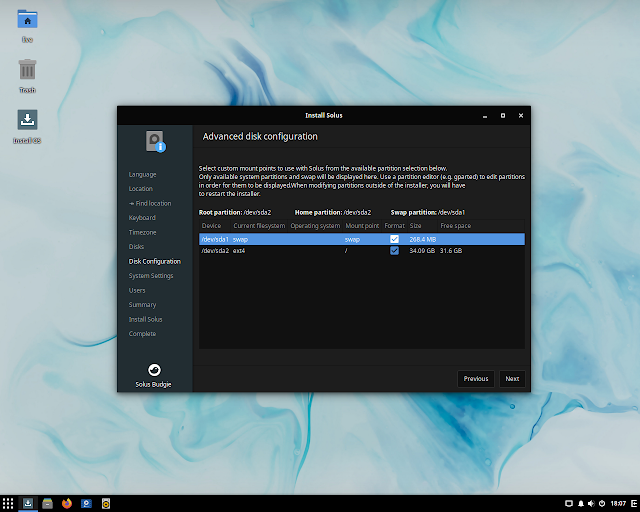This screenshot has width=640, height=512.
Task: Click the Previous button
Action: (476, 379)
